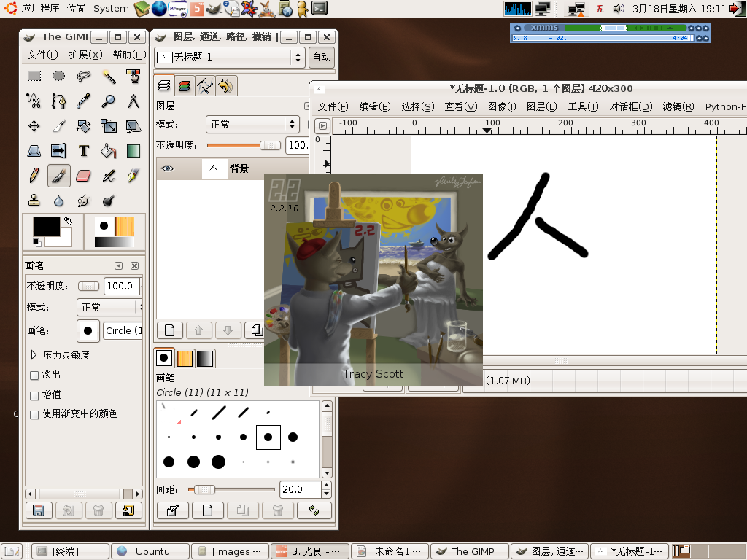Open paintbrush 模式 mode dropdown in tool options

[x=110, y=307]
